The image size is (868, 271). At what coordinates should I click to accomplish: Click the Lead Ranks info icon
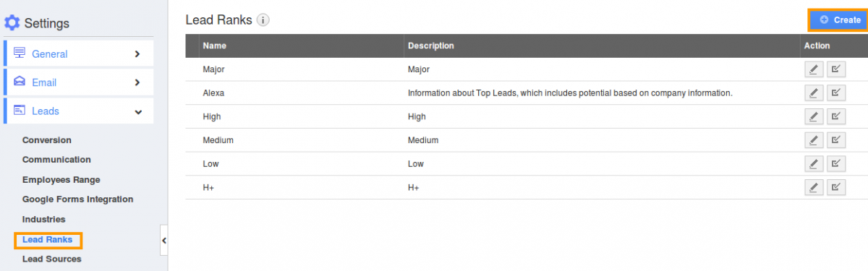263,20
